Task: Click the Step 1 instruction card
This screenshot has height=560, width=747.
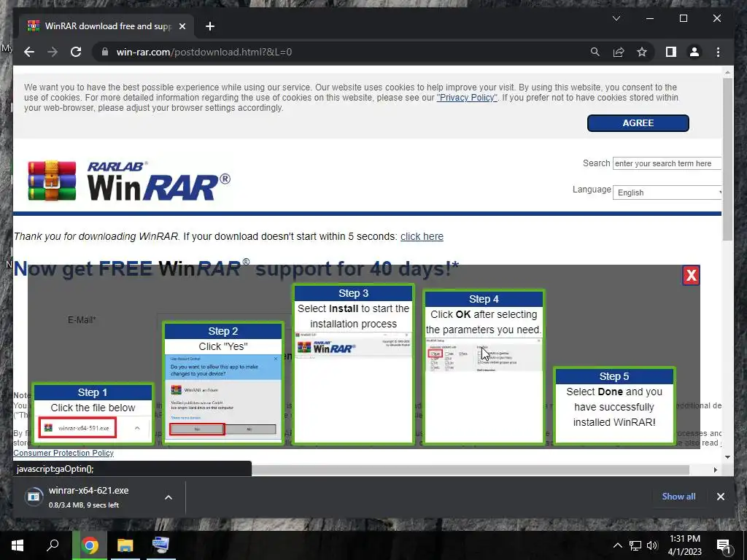Action: click(93, 414)
